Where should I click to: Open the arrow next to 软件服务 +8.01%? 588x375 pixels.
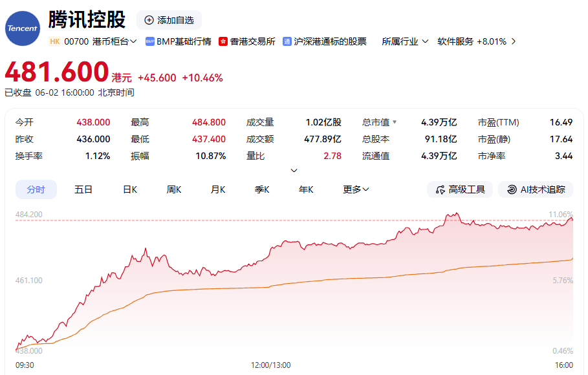click(x=514, y=41)
